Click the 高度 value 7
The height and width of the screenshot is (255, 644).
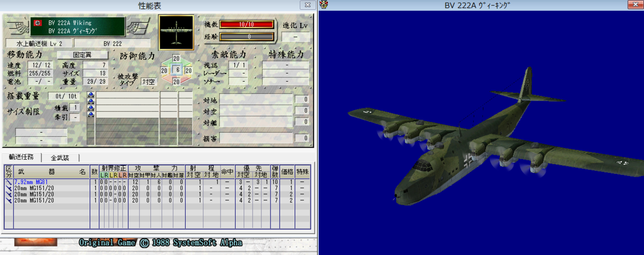click(x=96, y=65)
